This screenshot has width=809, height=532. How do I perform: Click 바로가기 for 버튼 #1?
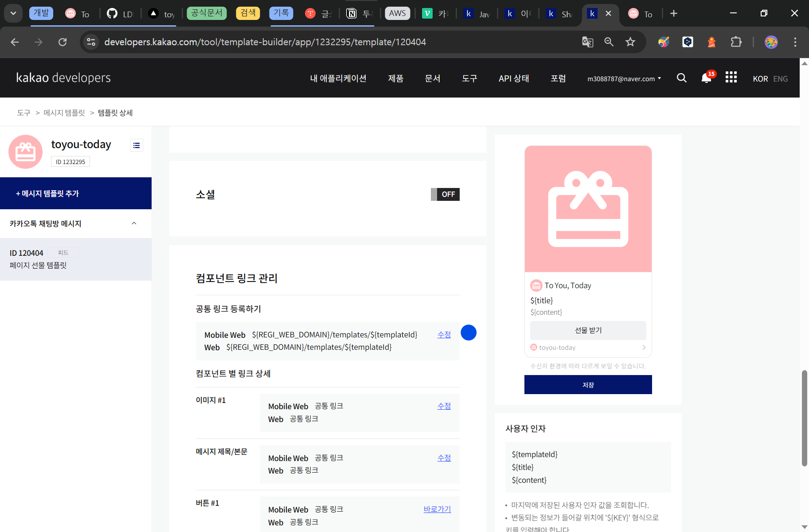pos(437,509)
